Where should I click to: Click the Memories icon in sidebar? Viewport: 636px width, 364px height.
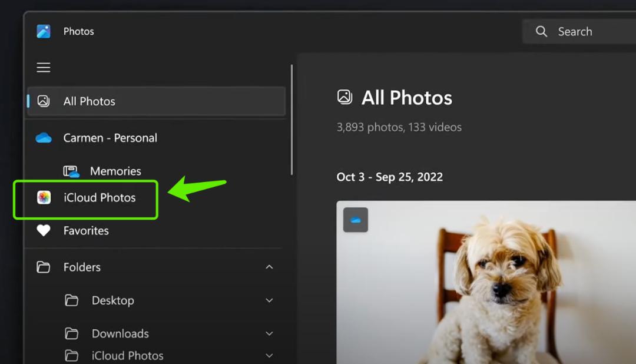pyautogui.click(x=71, y=171)
